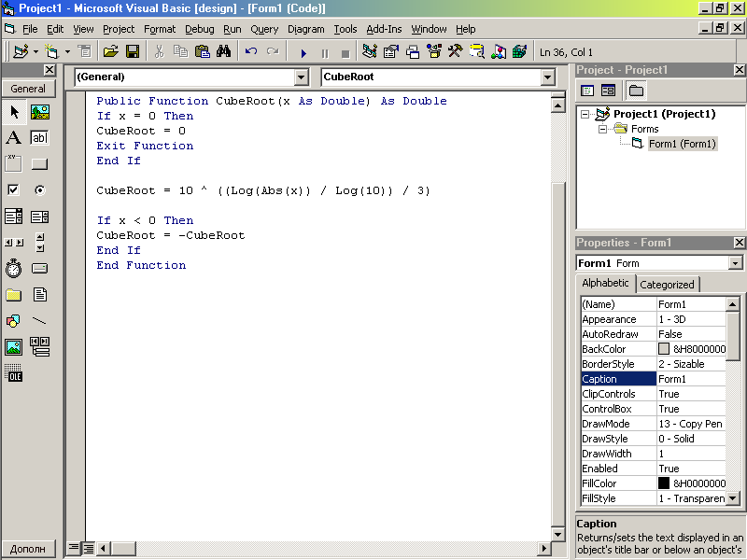Screen dimensions: 747x560
Task: Click the BackColor color swatch
Action: pyautogui.click(x=664, y=349)
